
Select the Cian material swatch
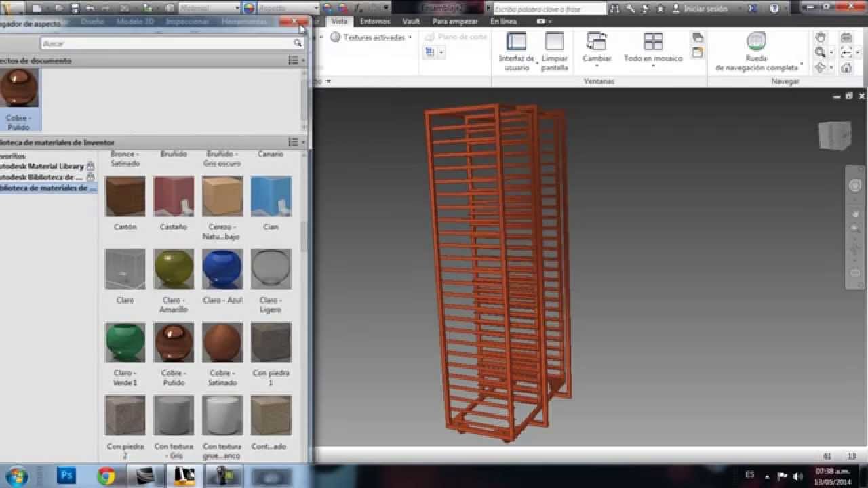[x=271, y=197]
